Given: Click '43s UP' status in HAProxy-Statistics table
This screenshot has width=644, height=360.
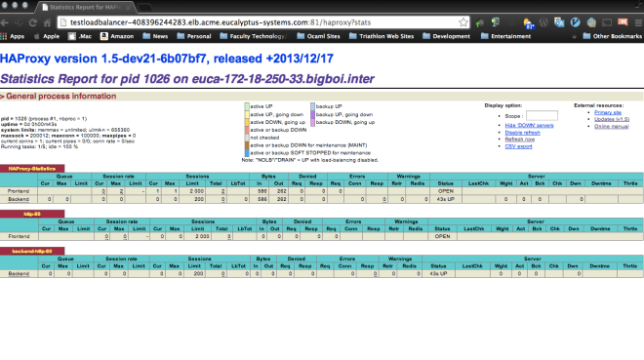Looking at the screenshot, I should click(x=446, y=199).
